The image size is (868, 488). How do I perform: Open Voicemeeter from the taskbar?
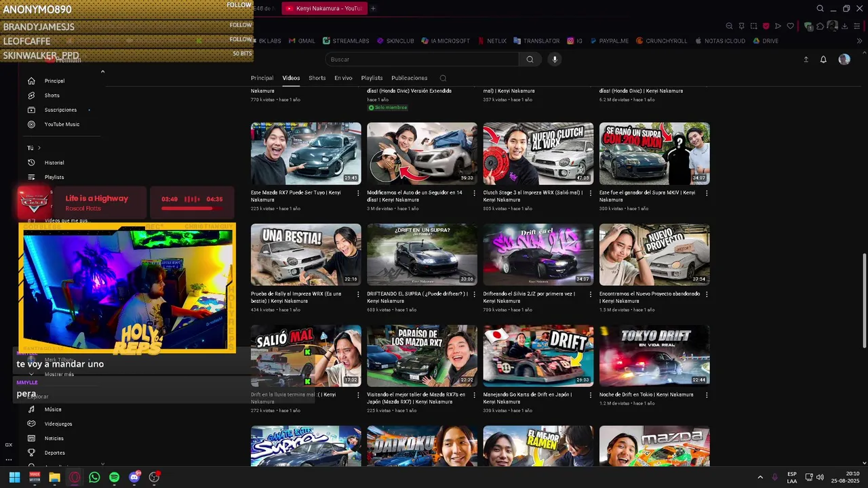pos(35,477)
